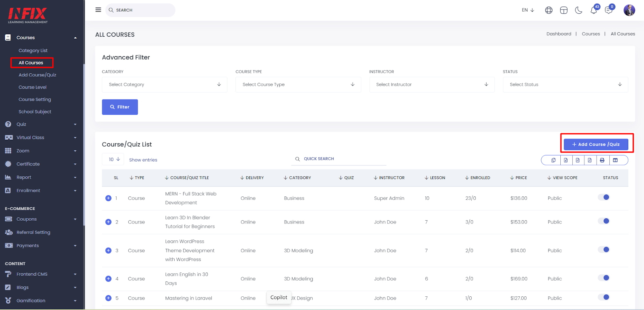Toggle status of Learn 3D In Blender course
This screenshot has height=310, width=644.
[x=604, y=221]
